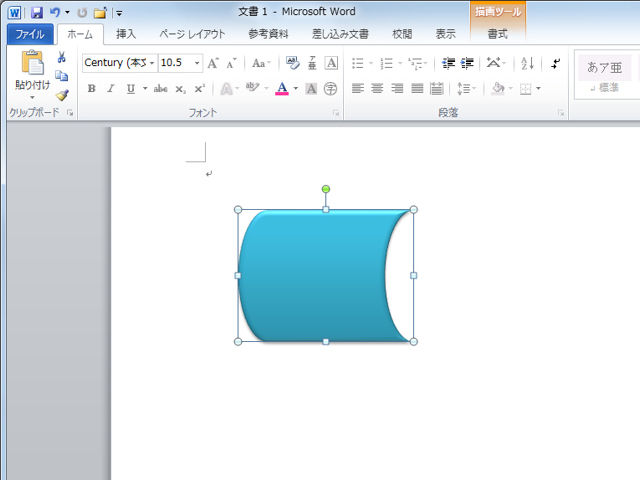This screenshot has width=640, height=480.
Task: Click the Paste clipboard icon
Action: pos(32,64)
